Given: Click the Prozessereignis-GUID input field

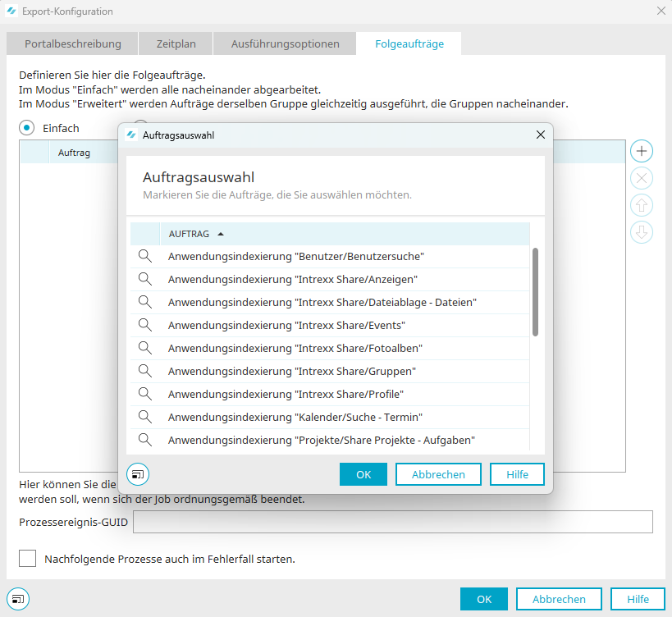Looking at the screenshot, I should click(392, 522).
